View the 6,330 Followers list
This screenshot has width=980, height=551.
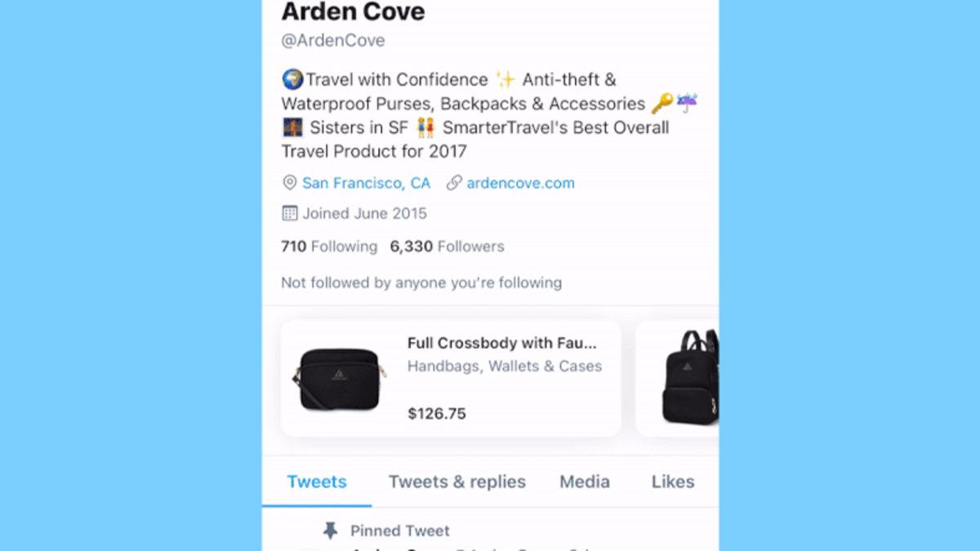tap(447, 247)
